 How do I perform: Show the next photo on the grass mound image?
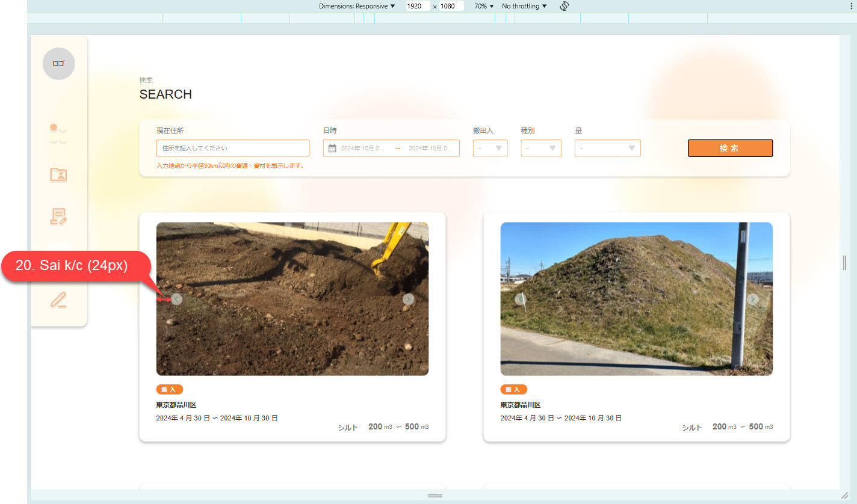click(x=753, y=299)
